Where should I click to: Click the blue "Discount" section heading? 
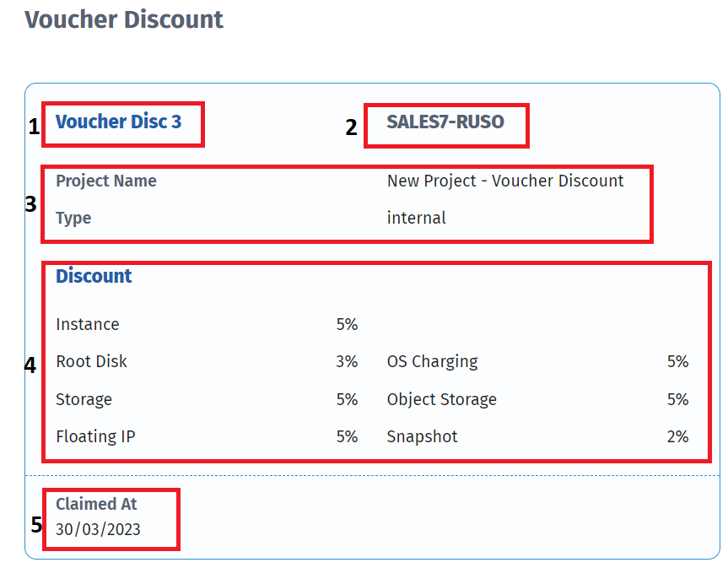click(94, 276)
